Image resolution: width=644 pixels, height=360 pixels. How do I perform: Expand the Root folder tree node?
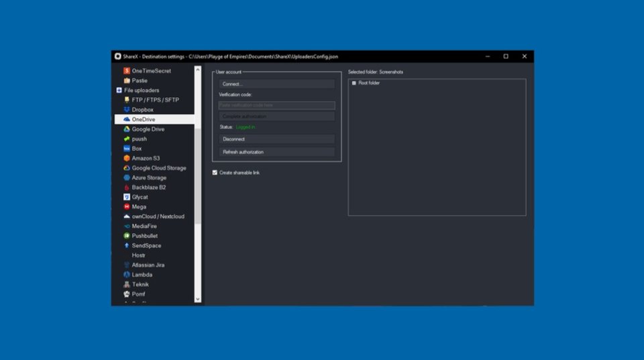pos(354,83)
